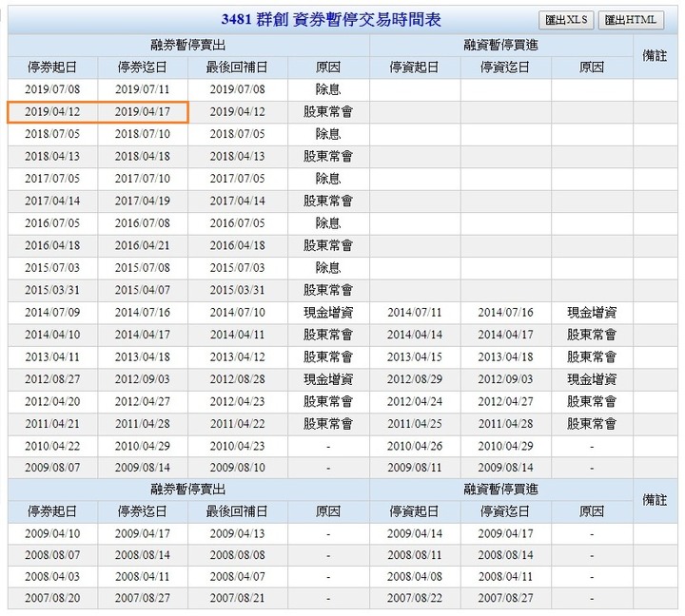The image size is (685, 616).
Task: Click the 匯出XLS export button
Action: click(566, 20)
